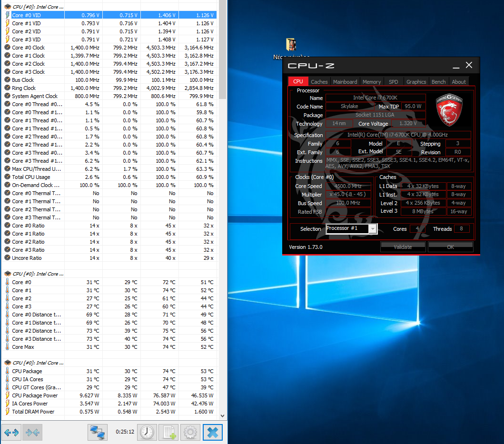The height and width of the screenshot is (444, 504).
Task: Click the Core #0 Clock sensor icon
Action: pos(8,48)
